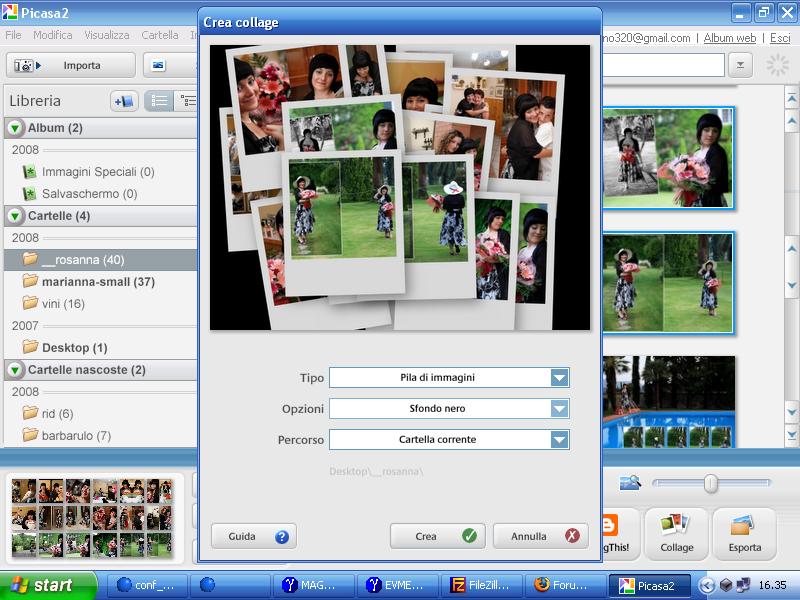This screenshot has height=600, width=800.
Task: Collapse the Album (2) section
Action: coord(15,128)
